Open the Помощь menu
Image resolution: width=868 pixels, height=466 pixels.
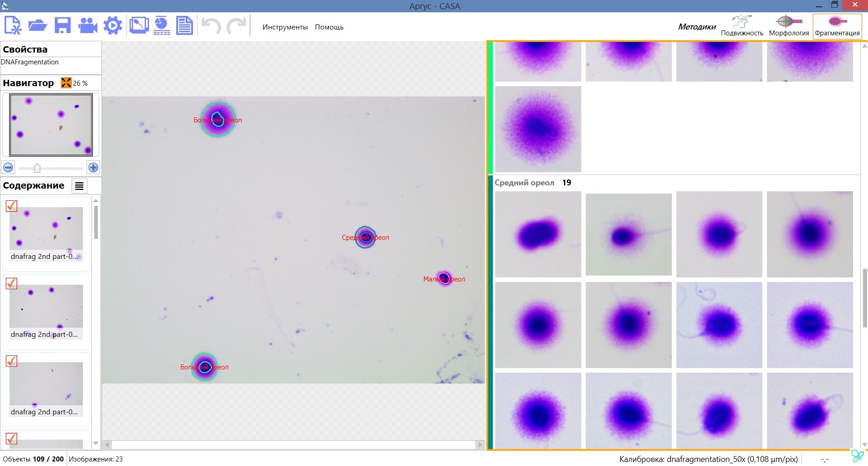pos(329,27)
